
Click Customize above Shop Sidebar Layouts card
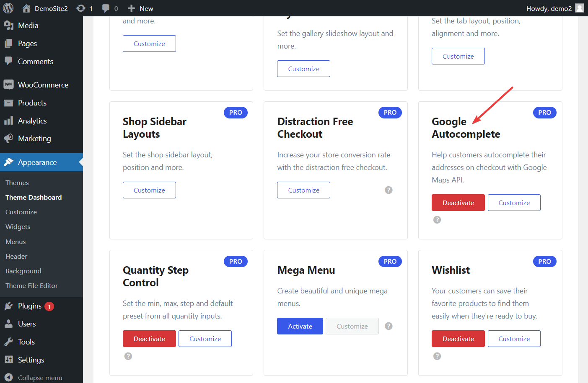[149, 44]
